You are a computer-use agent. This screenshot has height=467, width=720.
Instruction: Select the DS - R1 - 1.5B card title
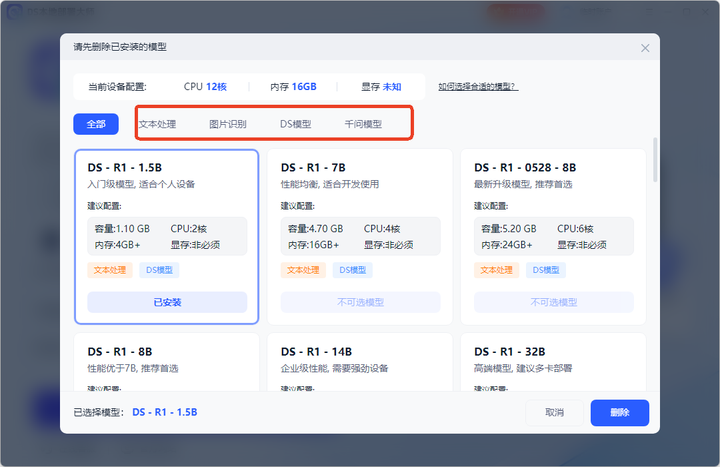pyautogui.click(x=125, y=168)
